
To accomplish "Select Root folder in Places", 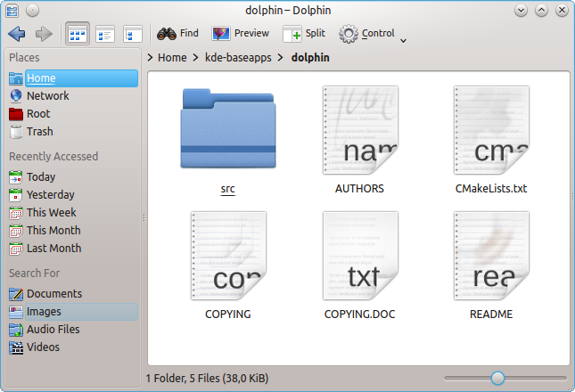I will click(38, 114).
